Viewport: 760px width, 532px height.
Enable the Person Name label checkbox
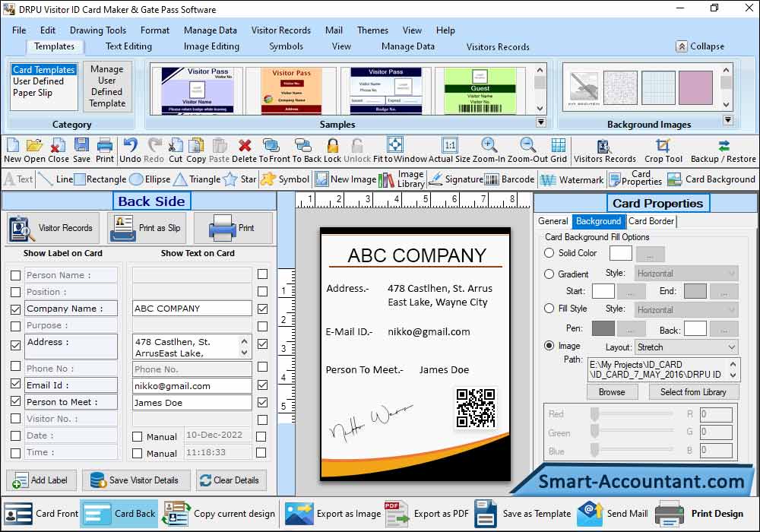coord(15,275)
